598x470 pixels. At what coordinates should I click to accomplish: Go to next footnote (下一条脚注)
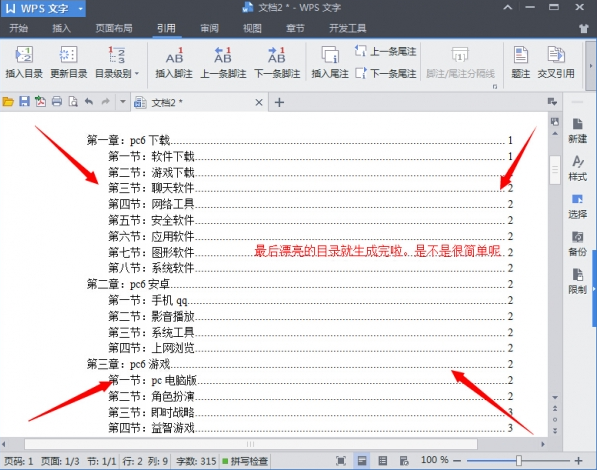click(x=277, y=63)
